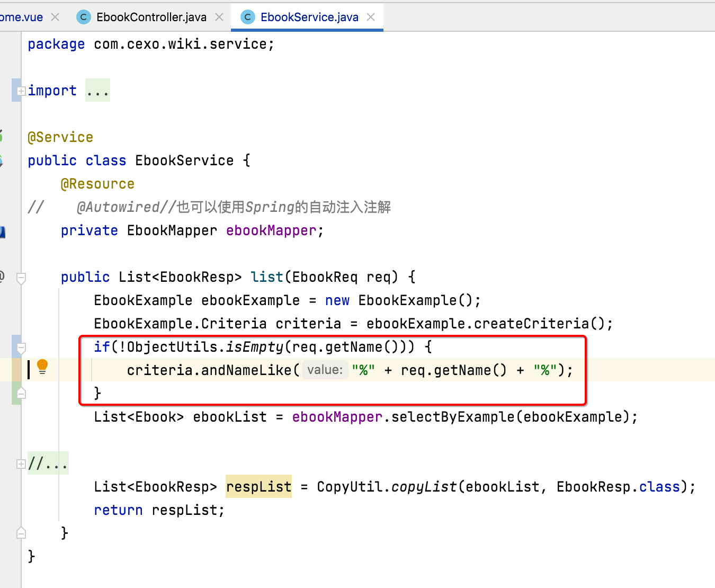The height and width of the screenshot is (588, 715).
Task: Close the EbookController.java tab
Action: pos(219,17)
